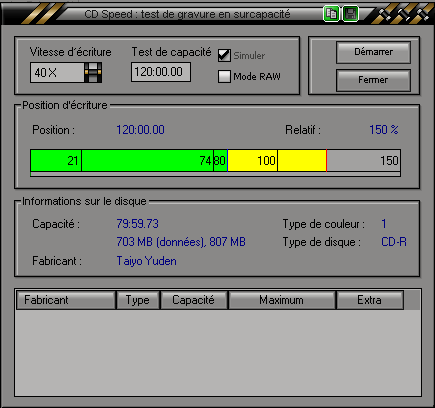
Task: Click the Type de disque label
Action: coord(322,242)
